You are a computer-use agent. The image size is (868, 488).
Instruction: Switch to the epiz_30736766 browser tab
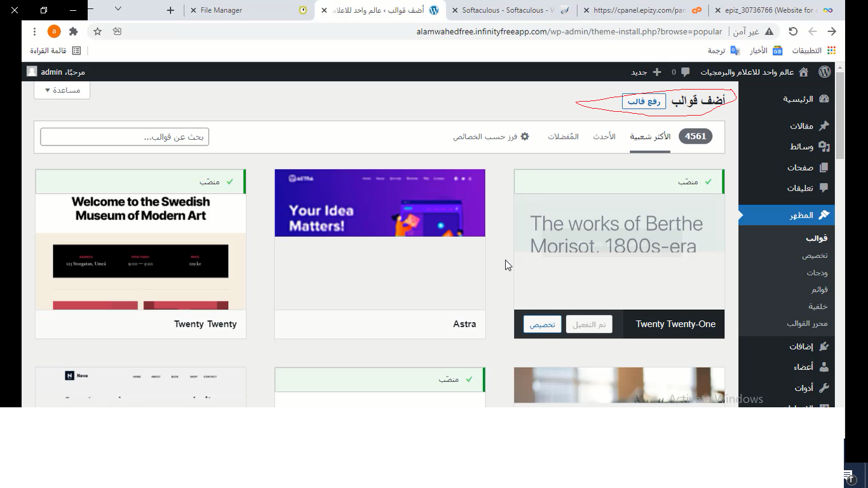775,10
